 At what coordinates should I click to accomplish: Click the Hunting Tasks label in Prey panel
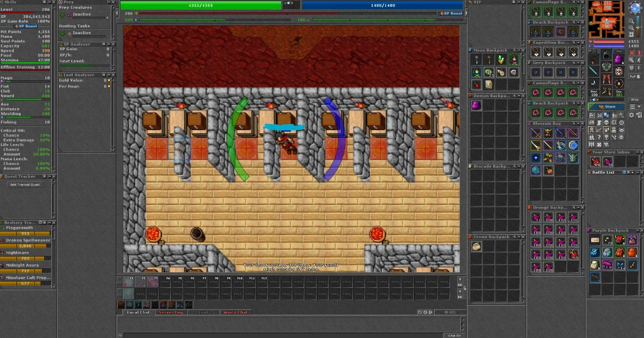click(x=75, y=26)
